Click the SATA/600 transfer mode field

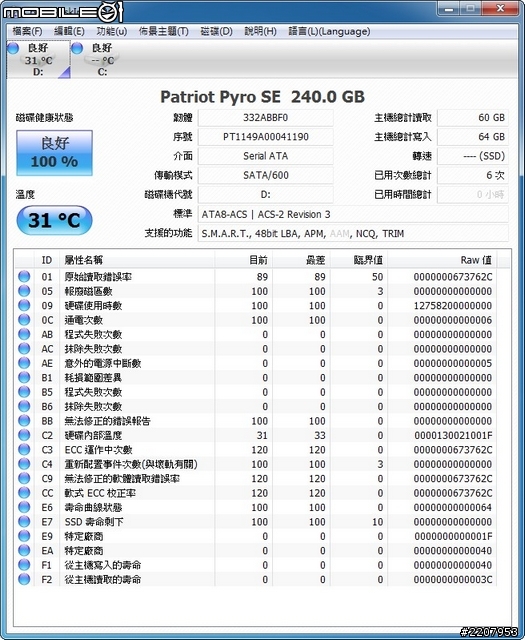(x=265, y=175)
